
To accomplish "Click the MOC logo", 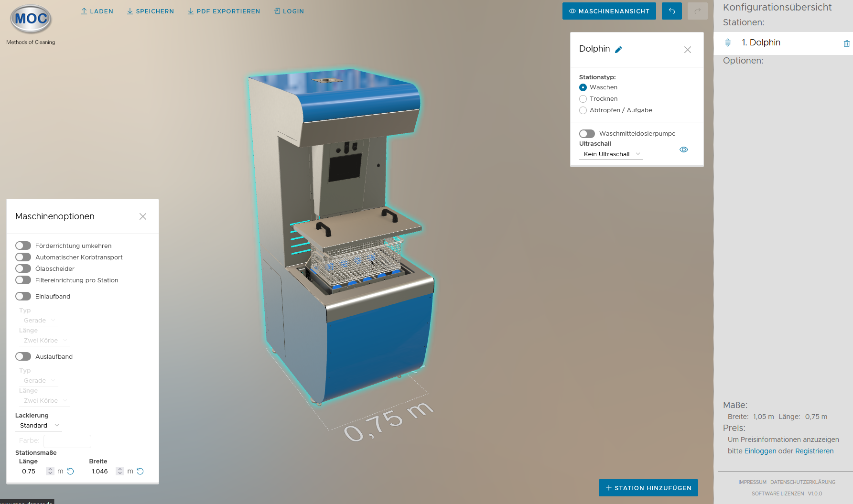I will (31, 19).
